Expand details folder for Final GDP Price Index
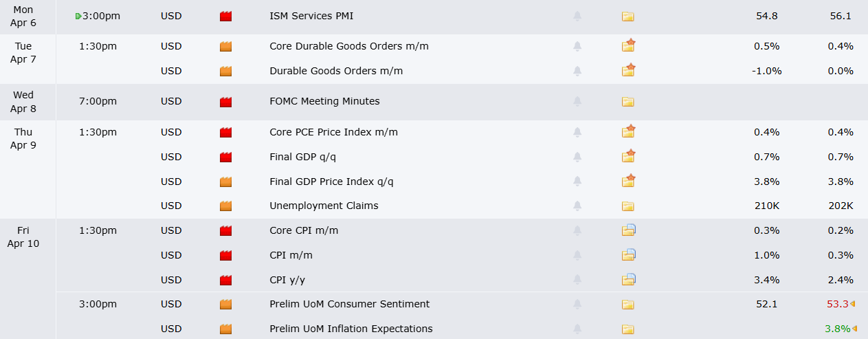This screenshot has width=868, height=339. tap(628, 181)
